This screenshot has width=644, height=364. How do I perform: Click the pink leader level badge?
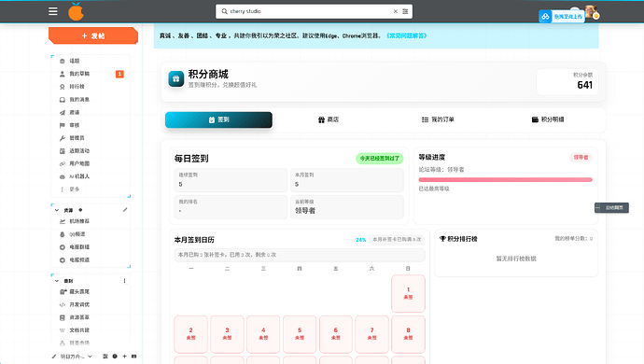[581, 158]
